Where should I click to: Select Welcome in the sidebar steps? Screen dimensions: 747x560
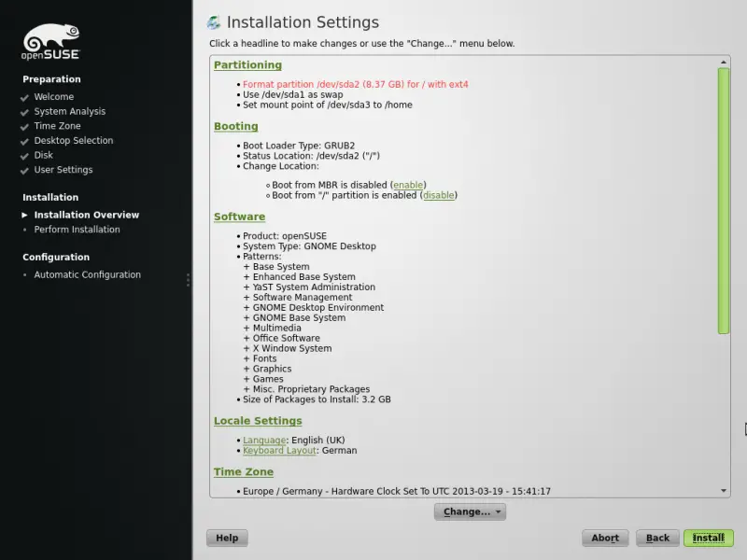[x=54, y=97]
